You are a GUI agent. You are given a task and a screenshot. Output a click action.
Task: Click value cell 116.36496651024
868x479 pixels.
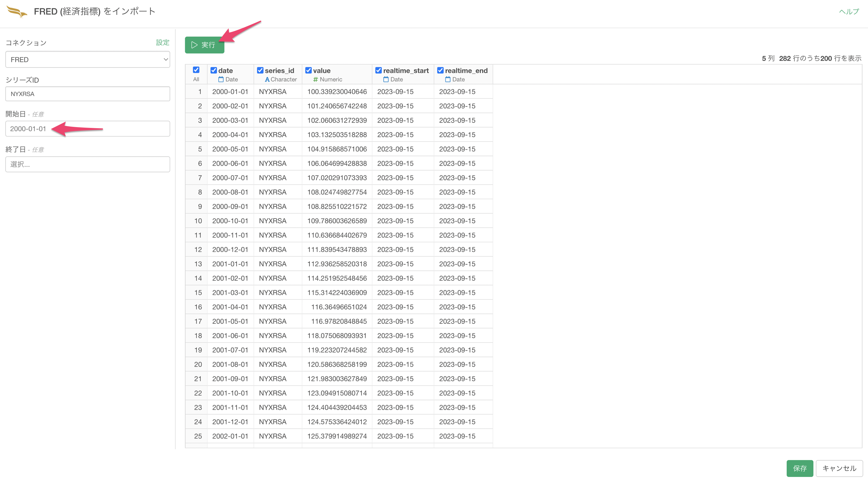tap(337, 307)
